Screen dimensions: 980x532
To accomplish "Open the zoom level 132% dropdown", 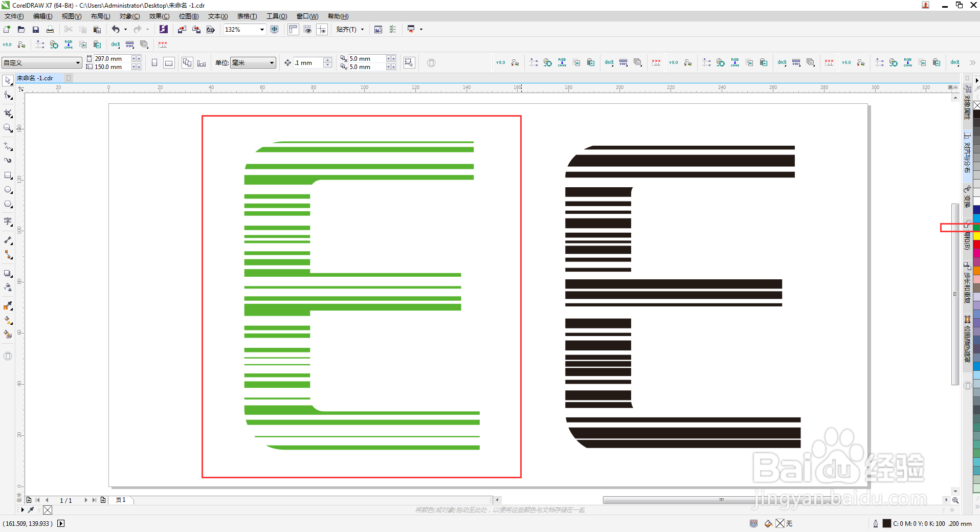I will pyautogui.click(x=262, y=30).
